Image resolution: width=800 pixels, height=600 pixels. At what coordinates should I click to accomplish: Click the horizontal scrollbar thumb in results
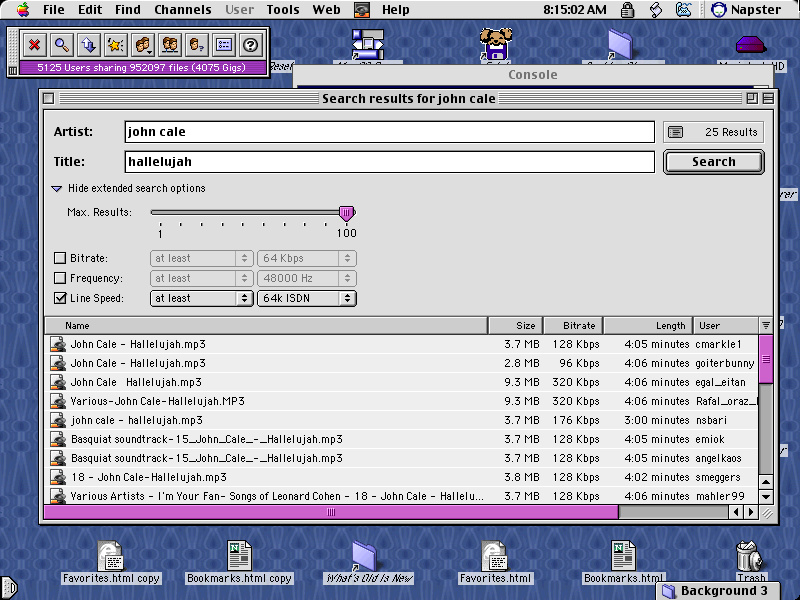click(331, 512)
